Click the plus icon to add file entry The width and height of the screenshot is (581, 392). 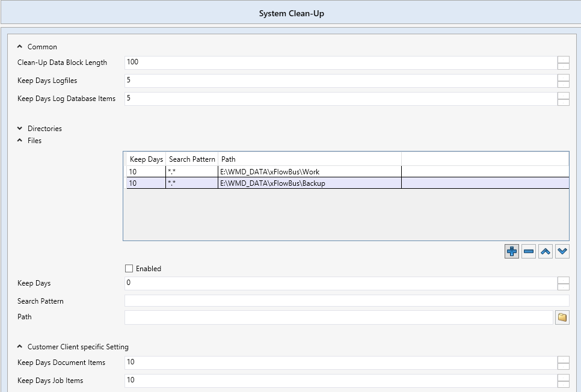click(x=512, y=252)
